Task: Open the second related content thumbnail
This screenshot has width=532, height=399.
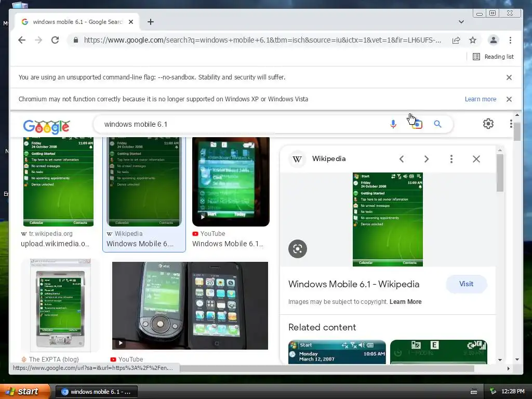Action: click(438, 352)
